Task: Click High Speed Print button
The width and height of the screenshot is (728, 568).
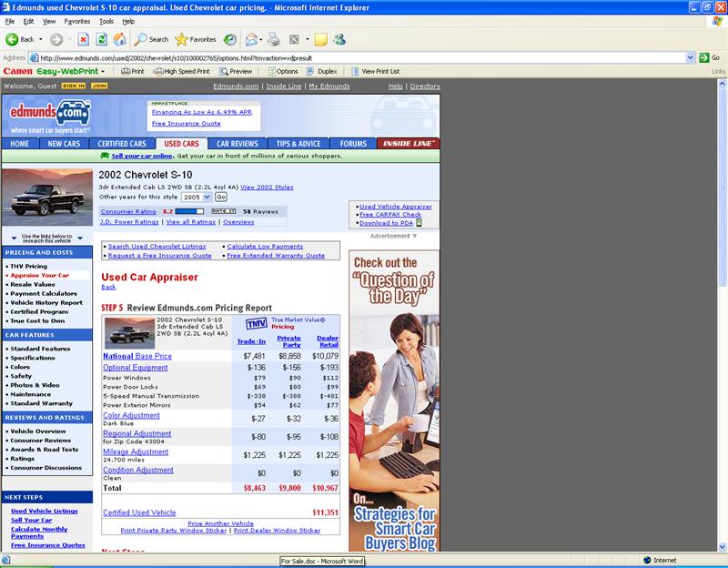Action: click(x=181, y=72)
